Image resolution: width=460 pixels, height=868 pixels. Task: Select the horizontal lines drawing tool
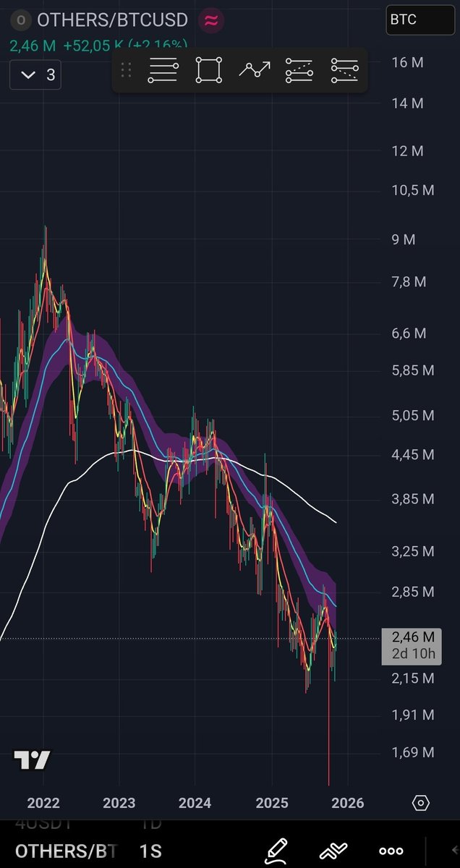click(x=163, y=70)
